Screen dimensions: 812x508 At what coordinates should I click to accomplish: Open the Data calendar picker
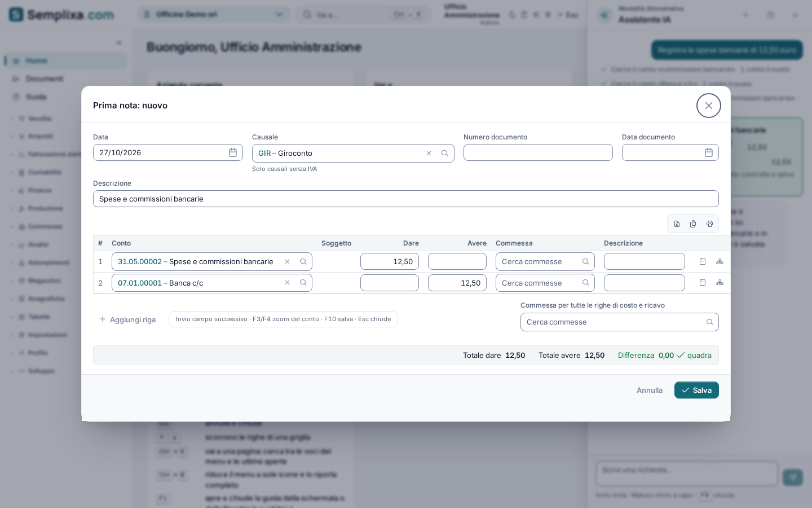pos(233,152)
